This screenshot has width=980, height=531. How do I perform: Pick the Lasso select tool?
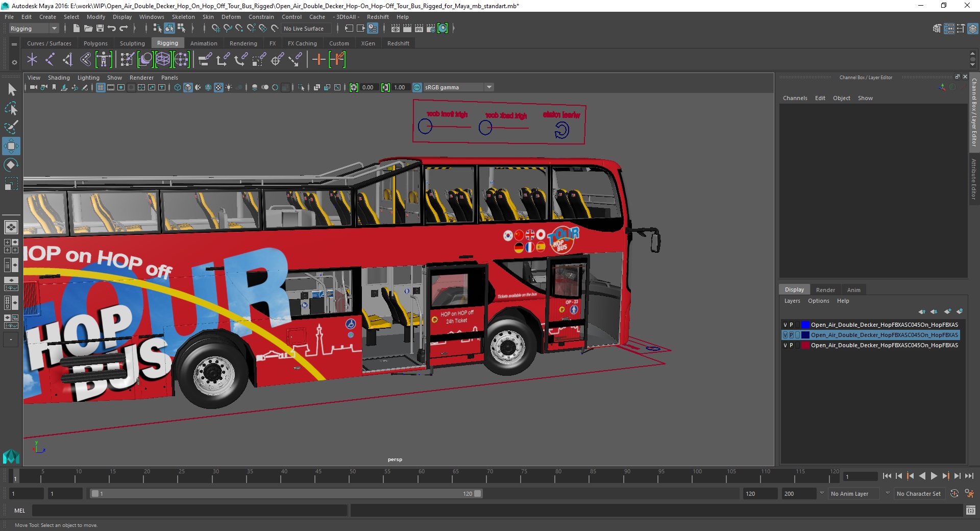(x=11, y=109)
